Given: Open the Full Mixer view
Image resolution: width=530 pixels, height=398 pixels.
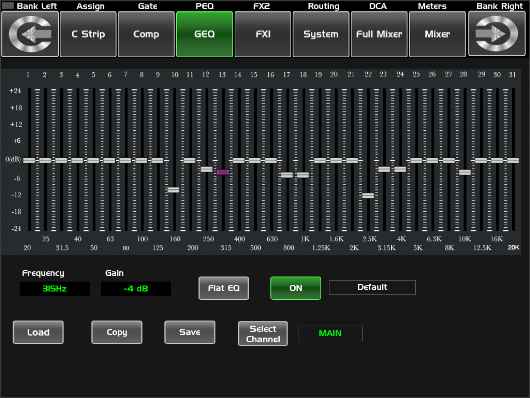Looking at the screenshot, I should pyautogui.click(x=379, y=34).
